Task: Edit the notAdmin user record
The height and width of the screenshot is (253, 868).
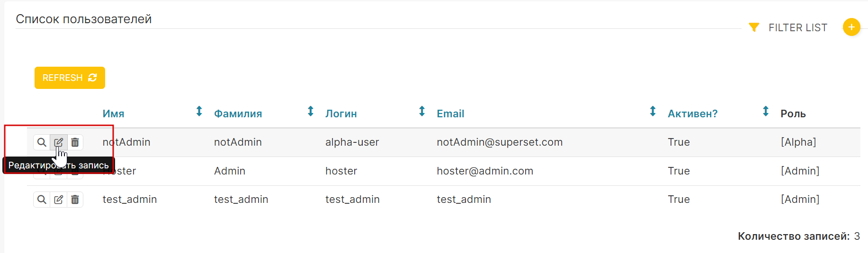Action: [58, 142]
